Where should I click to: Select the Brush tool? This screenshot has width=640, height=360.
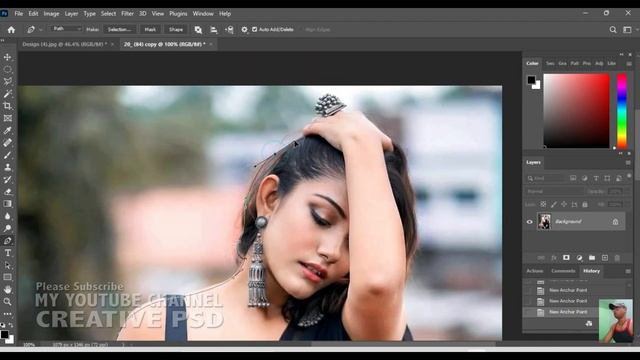pos(7,155)
